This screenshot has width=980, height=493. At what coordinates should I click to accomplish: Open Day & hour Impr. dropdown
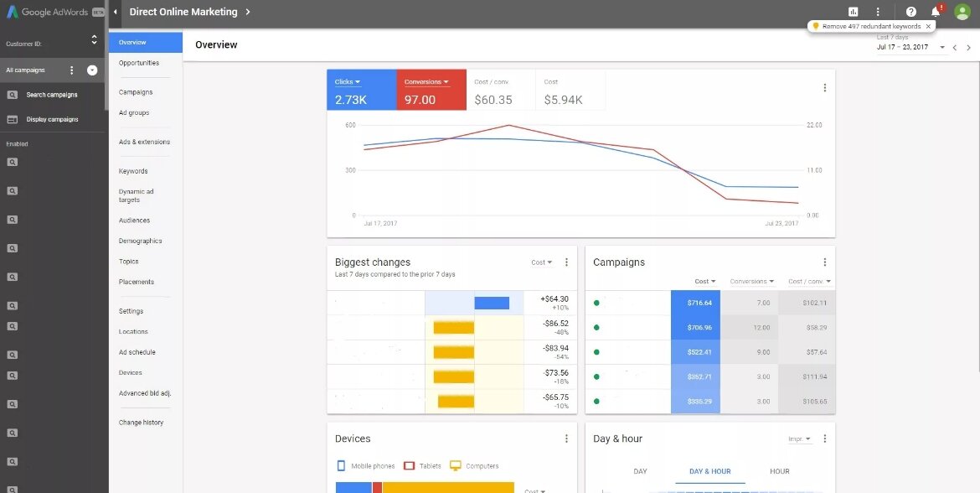tap(799, 439)
